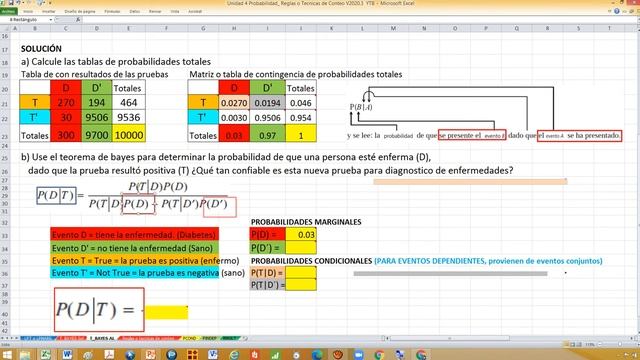Open Internet Explorer from the taskbar

234,355
